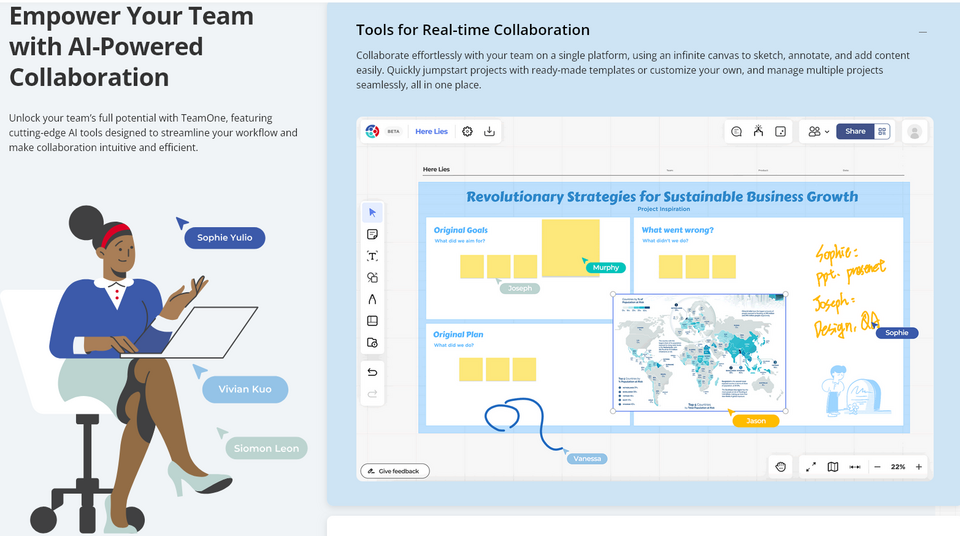Open the whiteboard settings gear
Image resolution: width=960 pixels, height=536 pixels.
pyautogui.click(x=467, y=131)
